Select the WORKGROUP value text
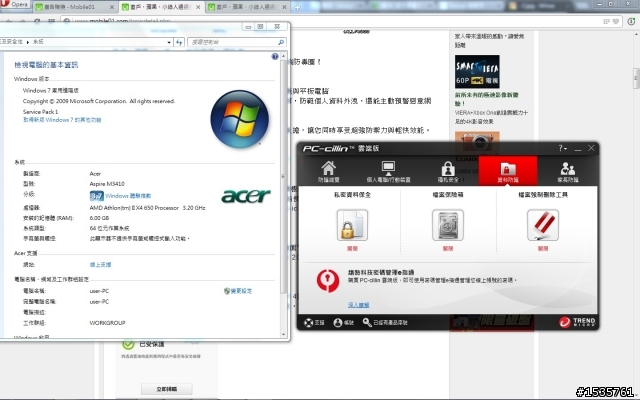This screenshot has width=640, height=400. tap(107, 323)
